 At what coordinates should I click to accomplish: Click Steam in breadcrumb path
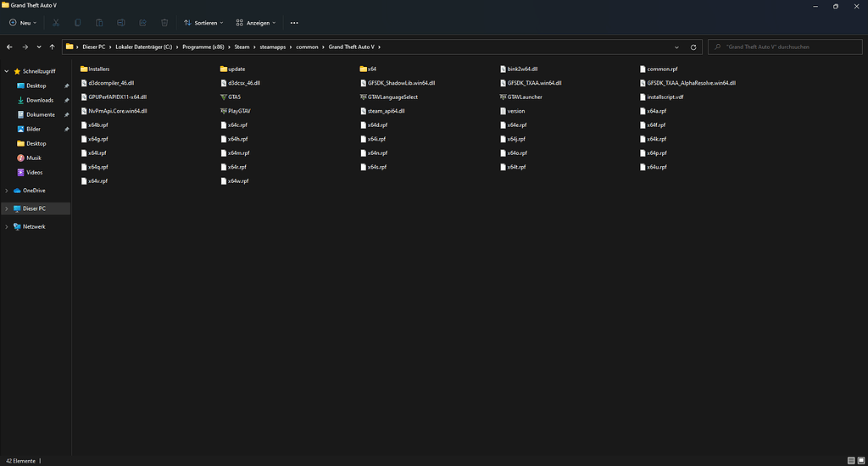pos(242,47)
